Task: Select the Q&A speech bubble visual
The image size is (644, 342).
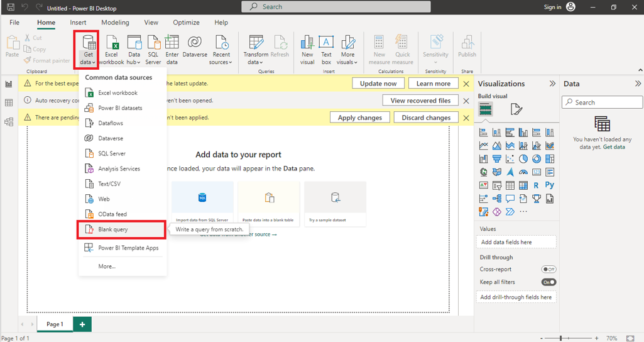Action: tap(510, 199)
